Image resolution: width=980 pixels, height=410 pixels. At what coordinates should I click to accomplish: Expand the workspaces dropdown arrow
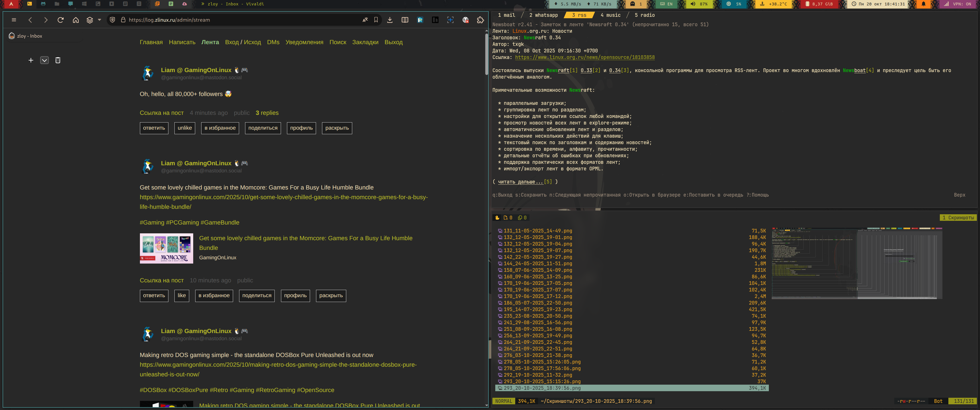click(x=99, y=20)
